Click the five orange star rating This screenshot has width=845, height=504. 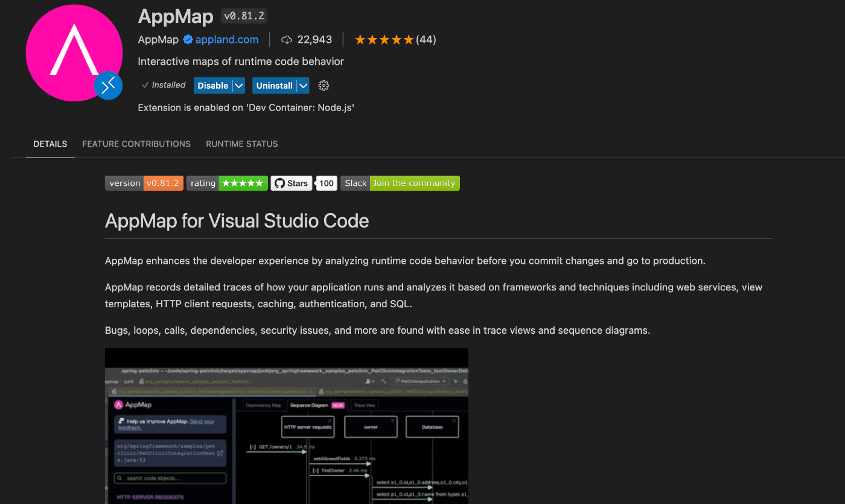tap(384, 40)
